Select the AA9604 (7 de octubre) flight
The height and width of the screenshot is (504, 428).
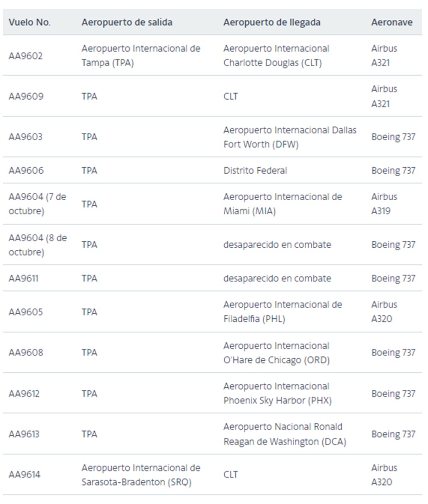pyautogui.click(x=37, y=204)
